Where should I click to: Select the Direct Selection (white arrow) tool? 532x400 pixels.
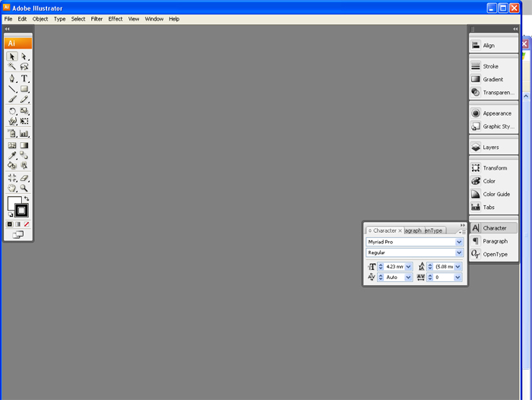click(24, 56)
